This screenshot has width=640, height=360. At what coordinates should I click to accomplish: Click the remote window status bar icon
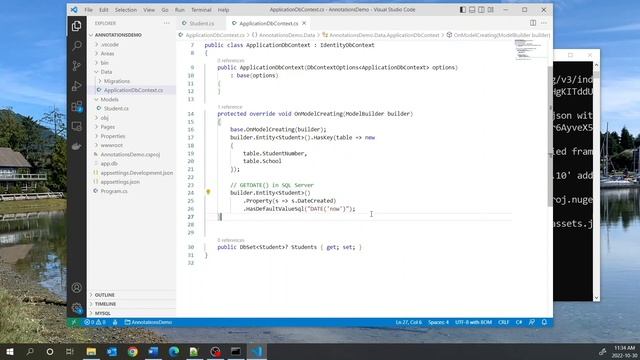(73, 322)
